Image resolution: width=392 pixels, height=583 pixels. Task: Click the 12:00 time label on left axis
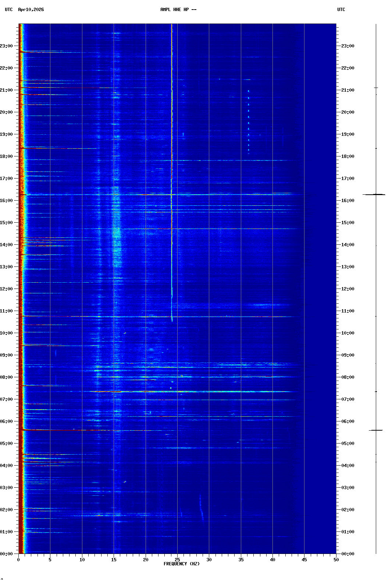[7, 289]
